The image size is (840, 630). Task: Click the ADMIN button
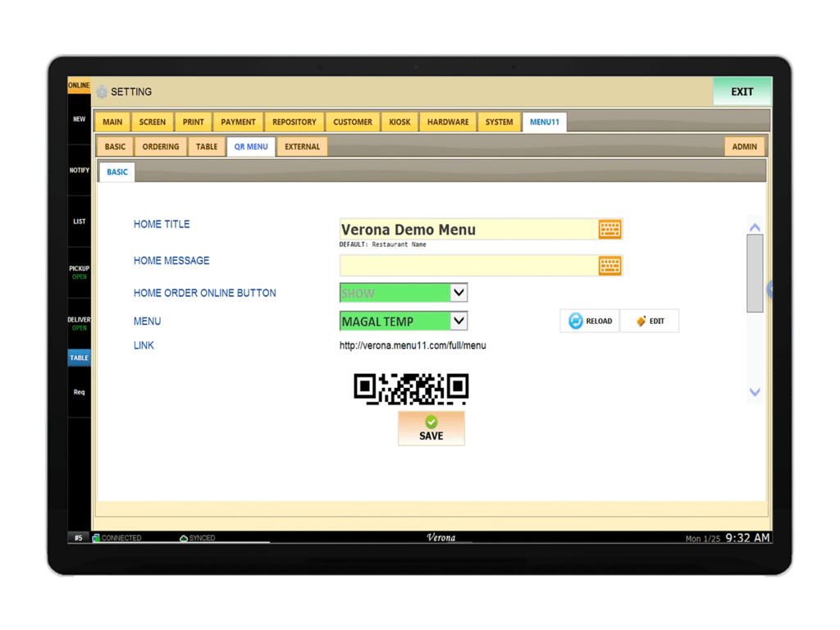(x=744, y=147)
